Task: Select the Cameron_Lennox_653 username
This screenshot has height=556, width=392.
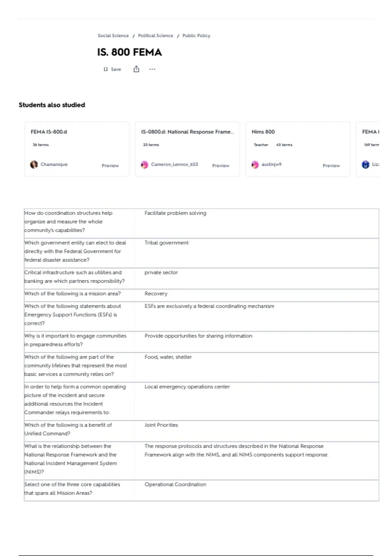Action: 174,164
